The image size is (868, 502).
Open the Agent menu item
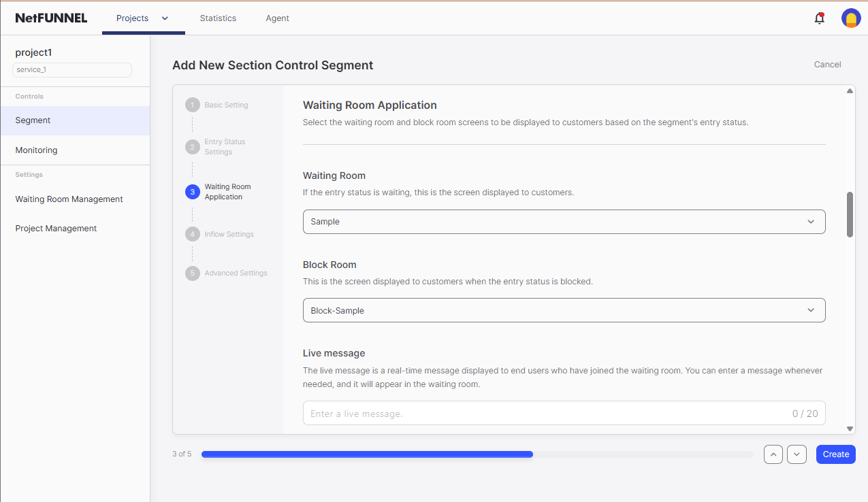[277, 18]
